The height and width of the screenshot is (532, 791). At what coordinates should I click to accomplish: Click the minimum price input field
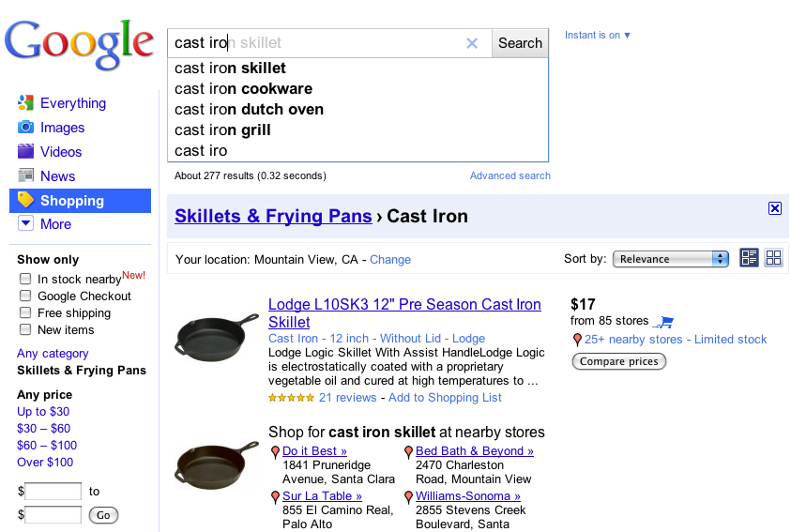pyautogui.click(x=53, y=491)
